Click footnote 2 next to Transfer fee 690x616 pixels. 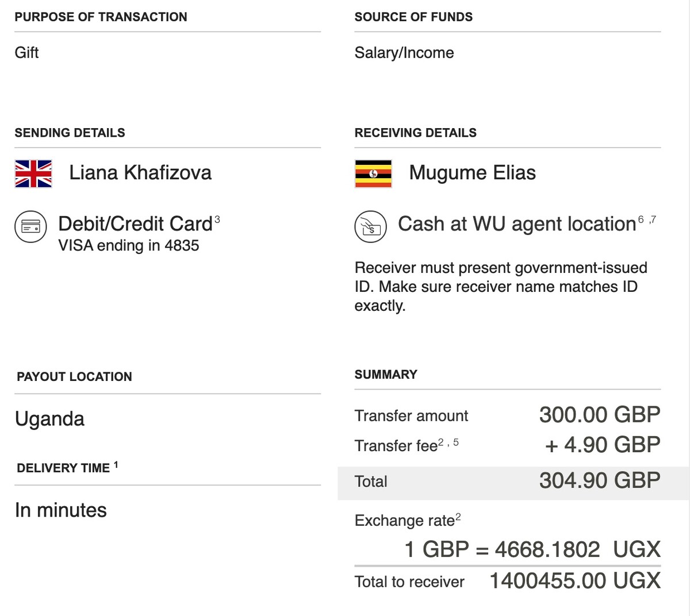(x=441, y=442)
